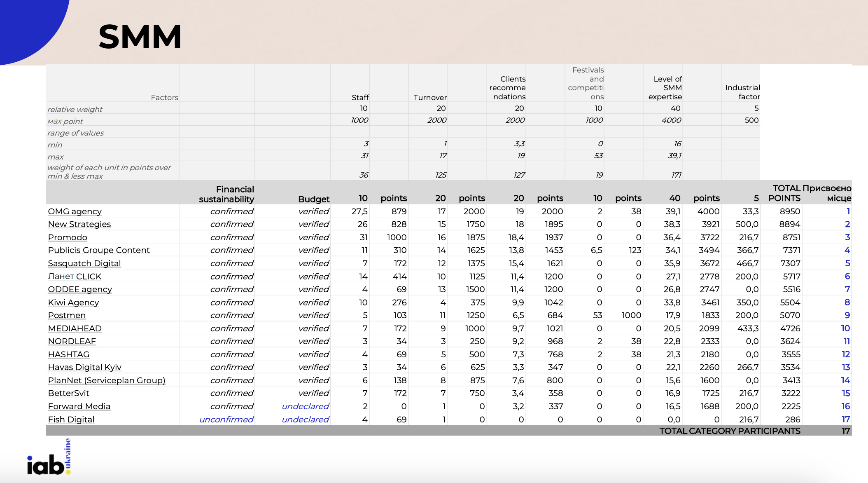Select New Strategies total 8894
This screenshot has height=483, width=868.
click(x=790, y=224)
